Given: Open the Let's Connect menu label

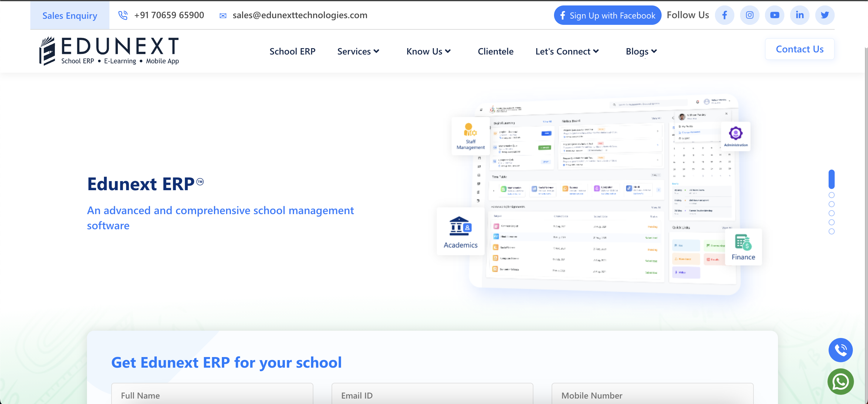Looking at the screenshot, I should [563, 51].
